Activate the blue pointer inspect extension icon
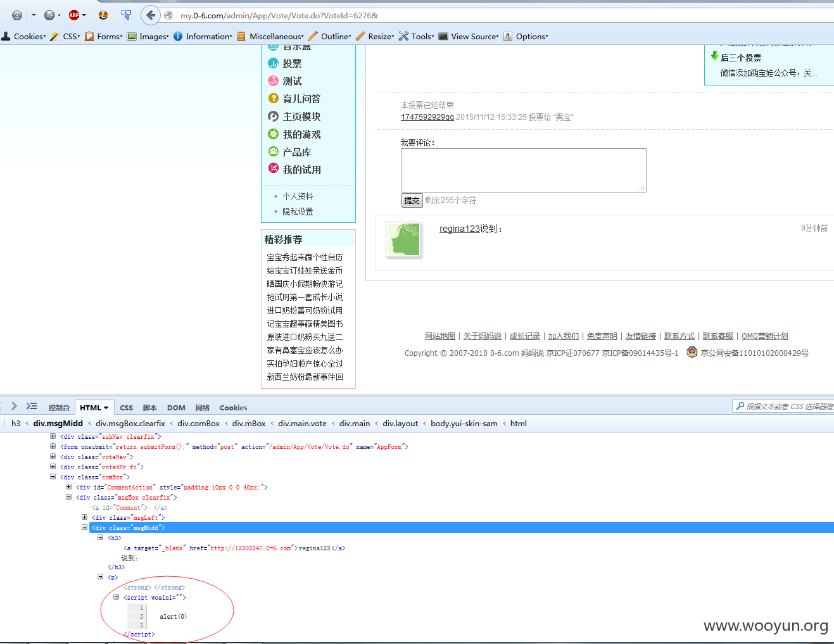Screen dimensions: 834x644 pos(126,15)
